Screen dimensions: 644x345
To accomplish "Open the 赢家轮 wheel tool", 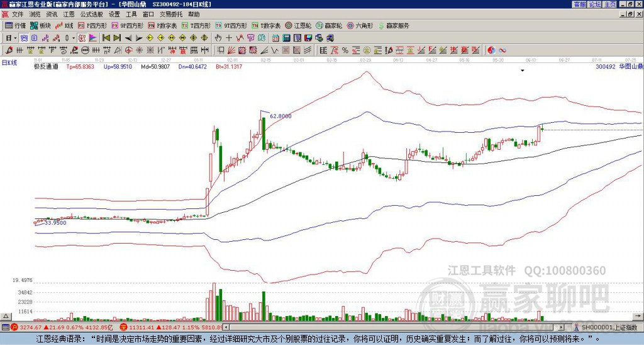I will (330, 25).
